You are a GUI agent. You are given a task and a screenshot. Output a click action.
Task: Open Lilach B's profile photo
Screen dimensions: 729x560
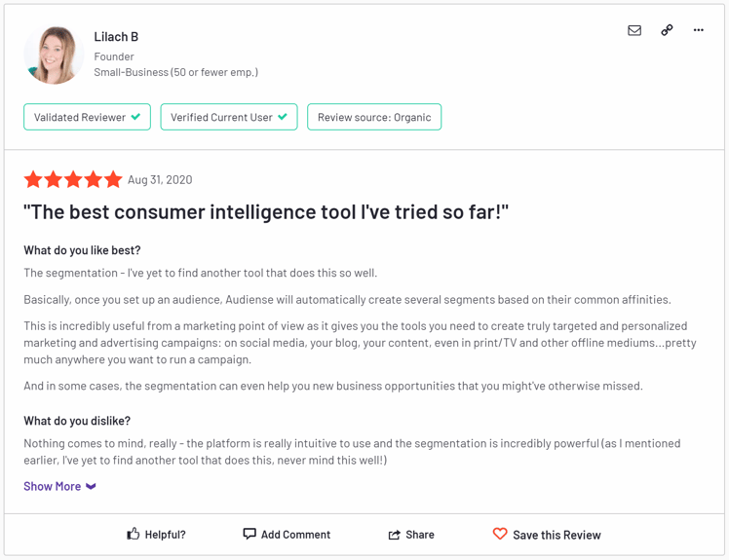tap(54, 55)
